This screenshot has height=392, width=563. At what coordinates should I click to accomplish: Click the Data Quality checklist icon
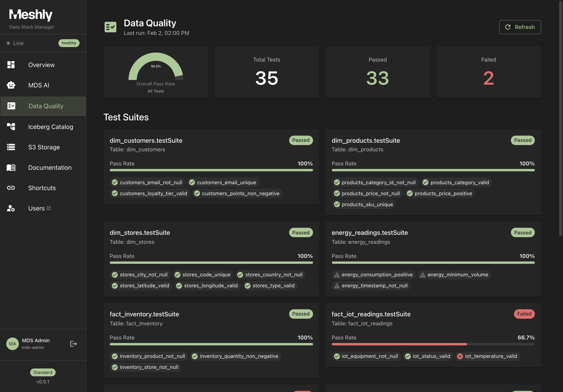(12, 106)
